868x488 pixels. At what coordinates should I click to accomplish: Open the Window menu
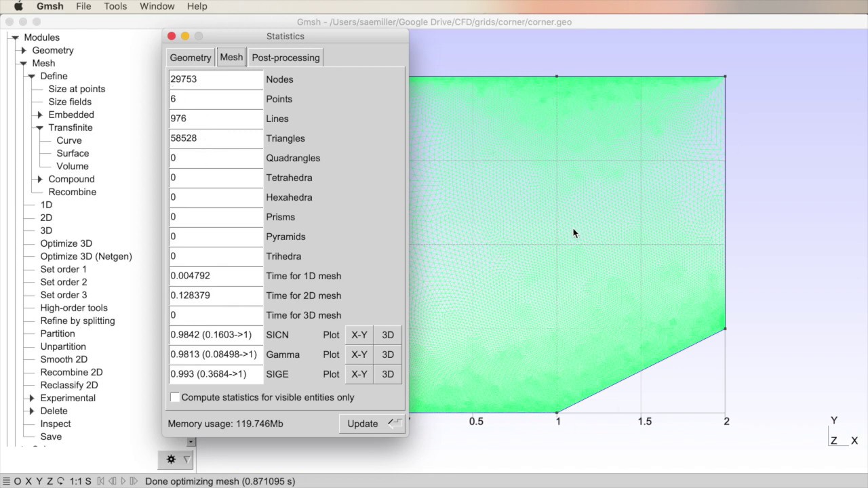[157, 6]
